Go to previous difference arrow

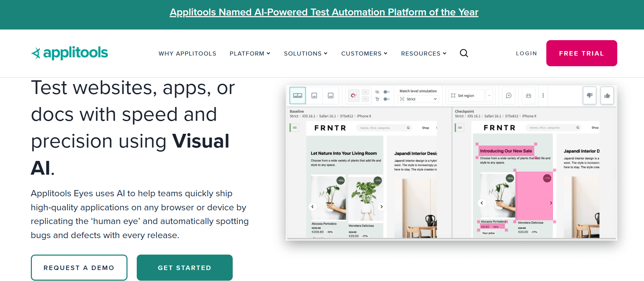tap(365, 92)
